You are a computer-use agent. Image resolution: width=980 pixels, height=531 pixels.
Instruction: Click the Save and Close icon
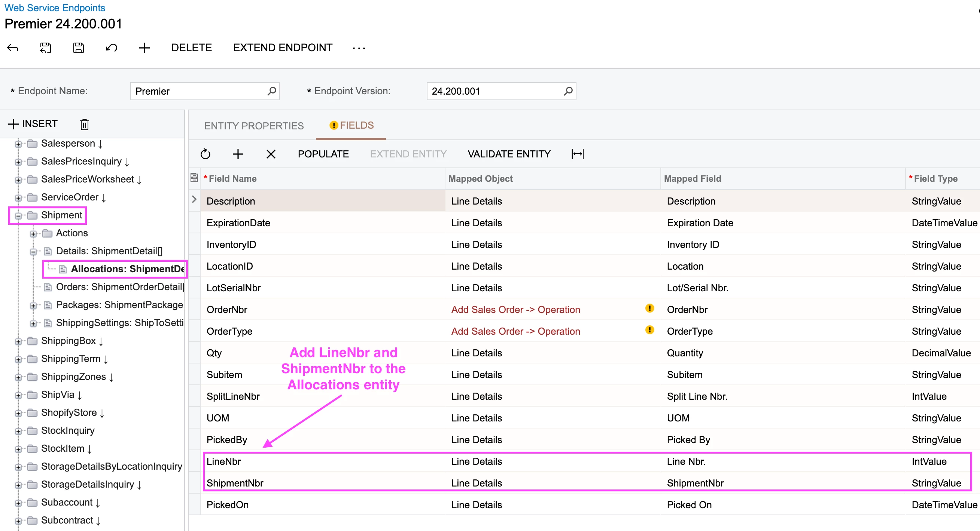coord(45,48)
